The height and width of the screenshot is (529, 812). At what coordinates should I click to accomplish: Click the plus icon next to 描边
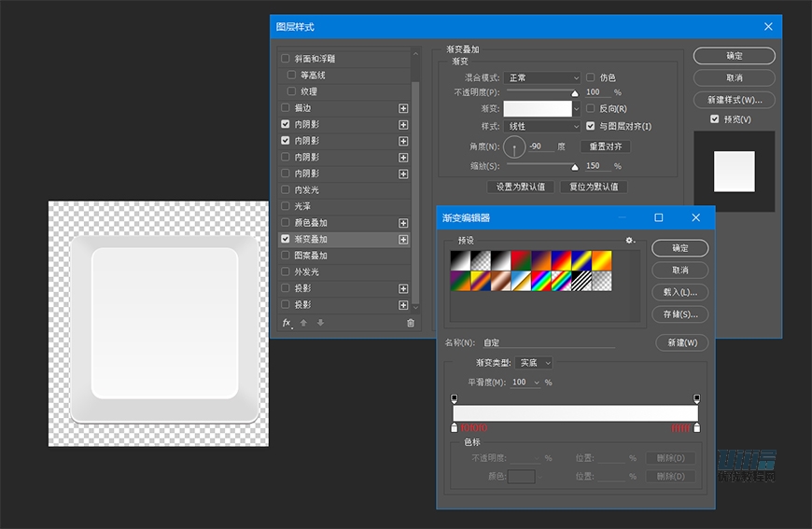coord(403,108)
